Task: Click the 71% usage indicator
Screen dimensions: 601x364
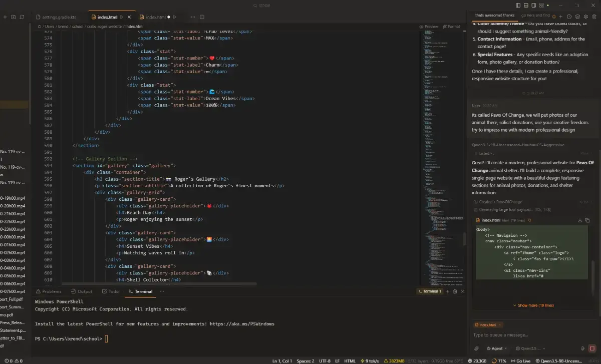Action: click(x=499, y=360)
